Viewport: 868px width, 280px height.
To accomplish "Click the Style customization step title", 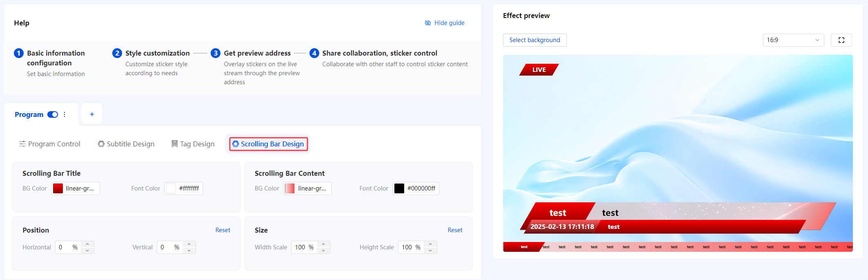I will click(x=158, y=53).
